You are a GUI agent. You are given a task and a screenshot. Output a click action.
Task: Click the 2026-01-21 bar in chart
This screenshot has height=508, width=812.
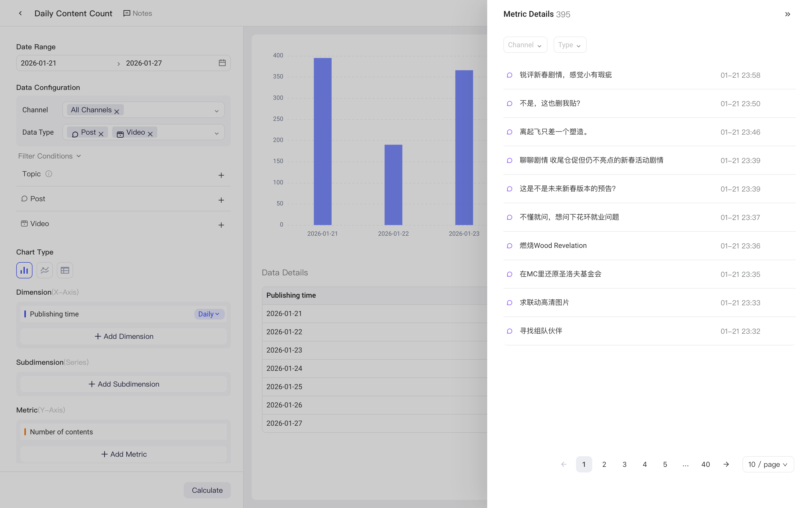323,141
